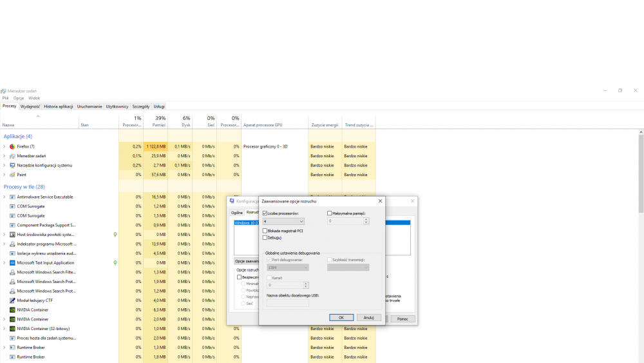Uncheck the Liczba procesorów checkbox

coord(265,213)
